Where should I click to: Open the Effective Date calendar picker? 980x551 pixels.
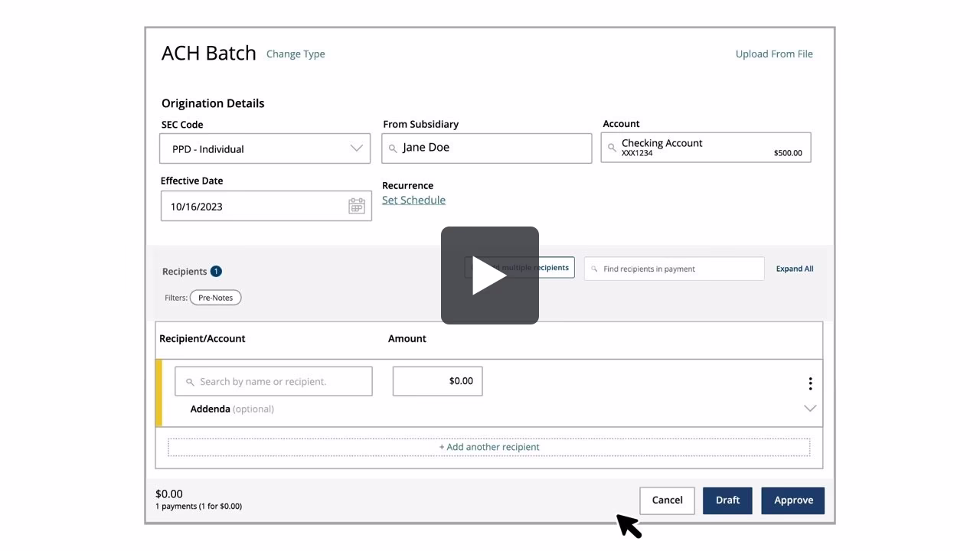(357, 206)
